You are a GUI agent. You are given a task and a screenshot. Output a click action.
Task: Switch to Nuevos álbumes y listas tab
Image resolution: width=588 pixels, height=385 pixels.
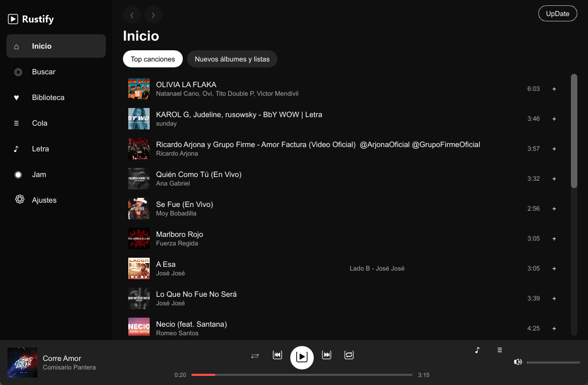tap(232, 59)
